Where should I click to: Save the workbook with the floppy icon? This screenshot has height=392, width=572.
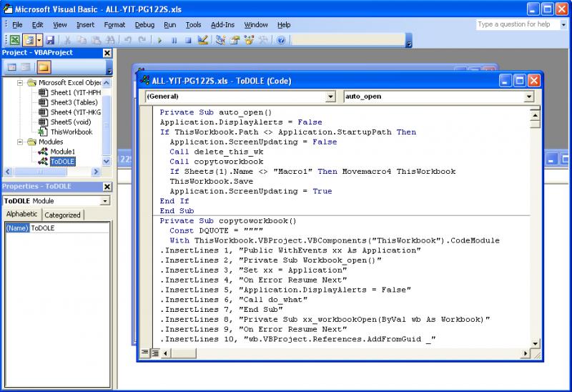pos(50,40)
